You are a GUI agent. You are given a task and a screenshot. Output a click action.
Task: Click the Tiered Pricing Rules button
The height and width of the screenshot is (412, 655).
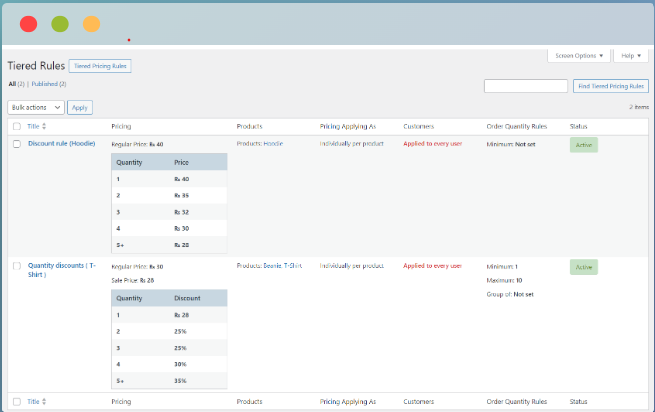[x=100, y=66]
